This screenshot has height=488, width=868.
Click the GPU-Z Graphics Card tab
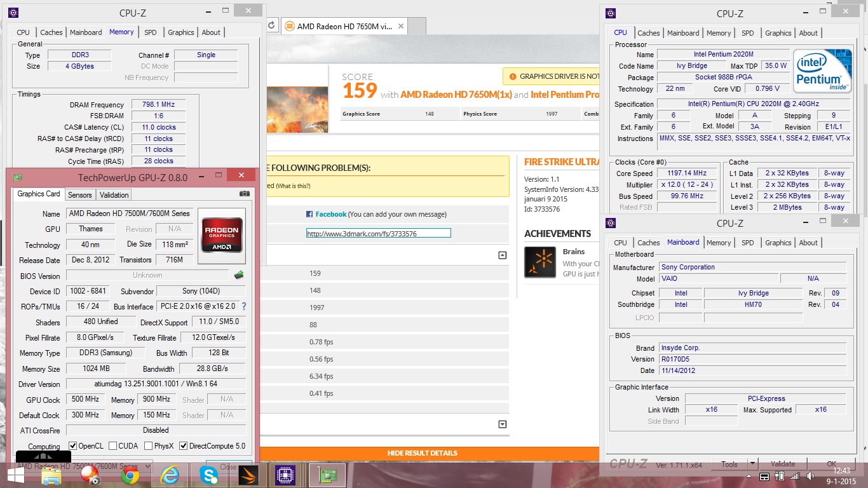point(39,194)
